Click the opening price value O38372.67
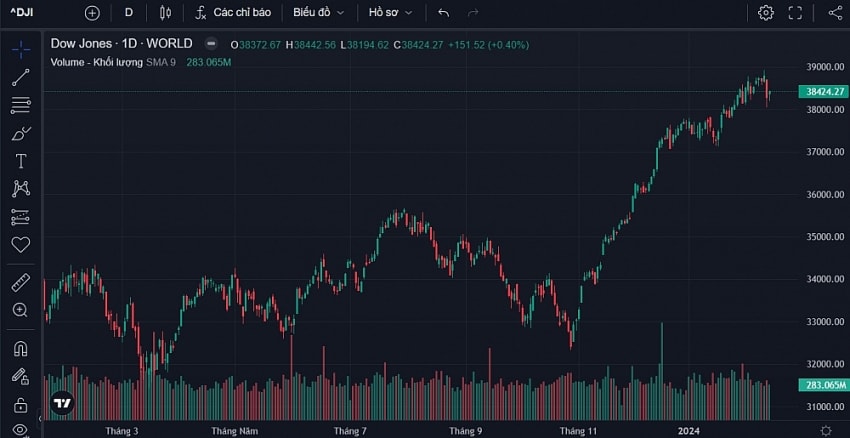850x438 pixels. coord(256,45)
